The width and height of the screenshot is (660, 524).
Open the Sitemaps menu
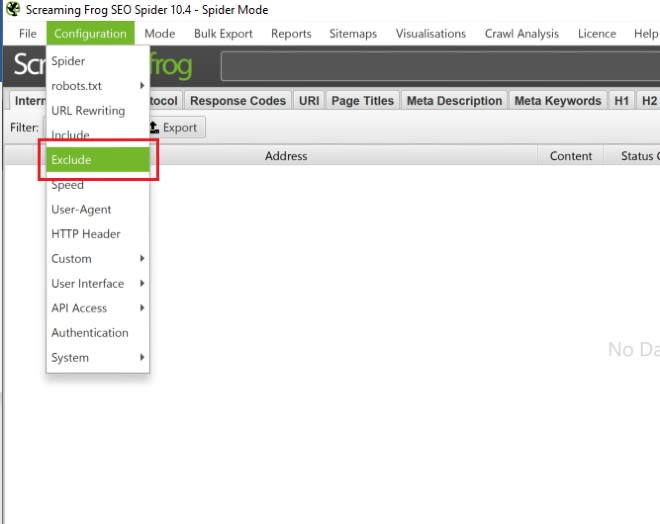pos(353,33)
